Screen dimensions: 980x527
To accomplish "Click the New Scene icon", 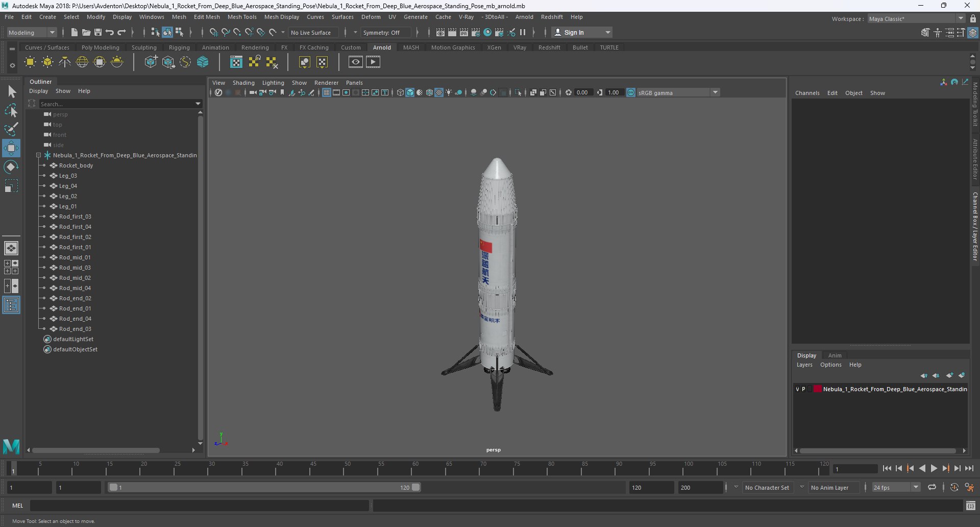I will [x=75, y=32].
